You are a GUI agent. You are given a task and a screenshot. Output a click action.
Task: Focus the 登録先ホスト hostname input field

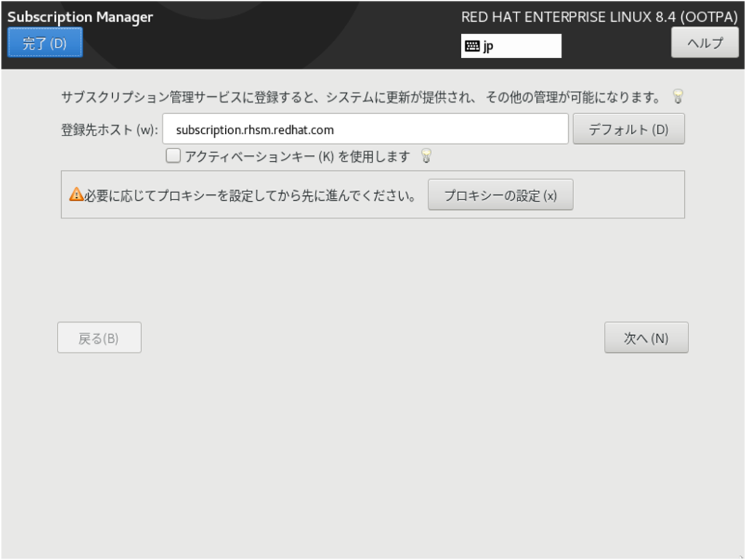(x=366, y=129)
